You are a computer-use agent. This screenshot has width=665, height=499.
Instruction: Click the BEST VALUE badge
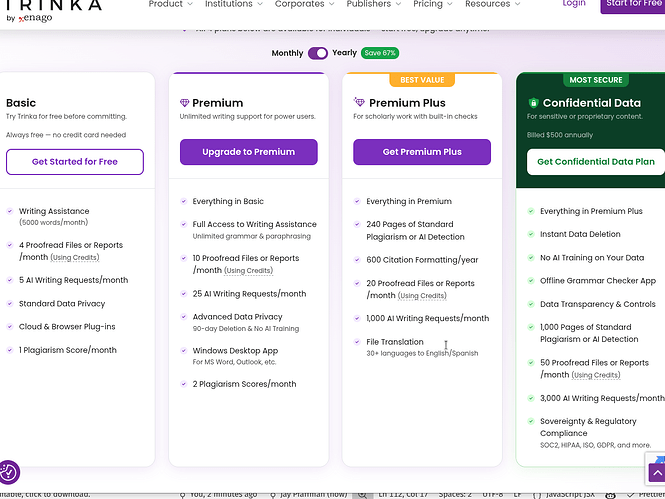(x=422, y=80)
